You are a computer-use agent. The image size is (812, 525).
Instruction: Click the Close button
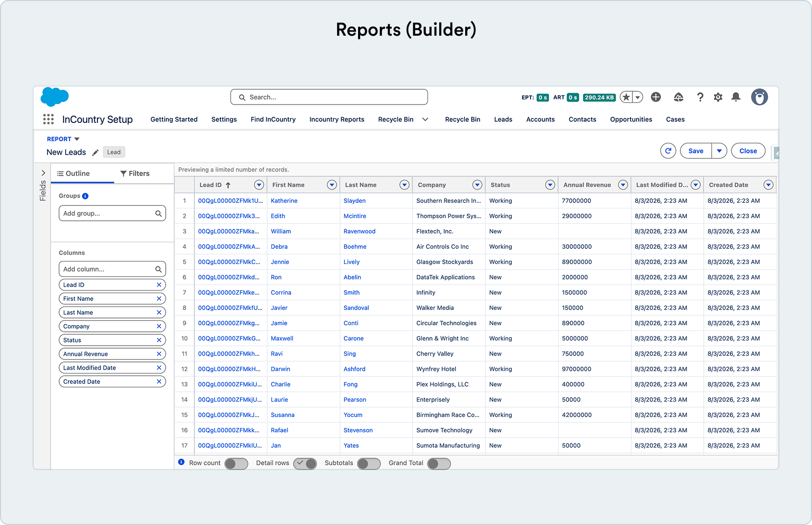(x=748, y=151)
